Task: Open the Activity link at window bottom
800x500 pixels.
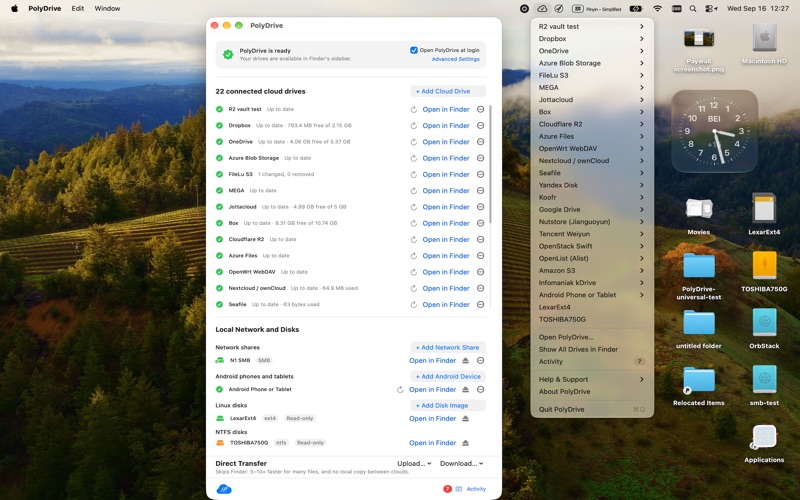Action: [476, 489]
